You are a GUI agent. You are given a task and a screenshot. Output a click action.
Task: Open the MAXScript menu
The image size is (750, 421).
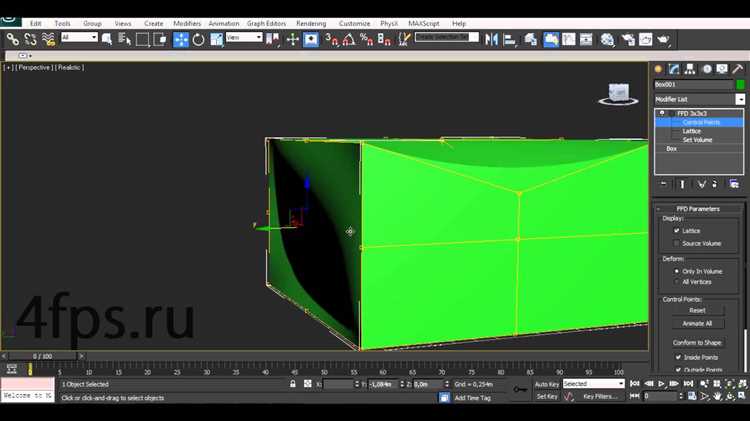(x=424, y=23)
